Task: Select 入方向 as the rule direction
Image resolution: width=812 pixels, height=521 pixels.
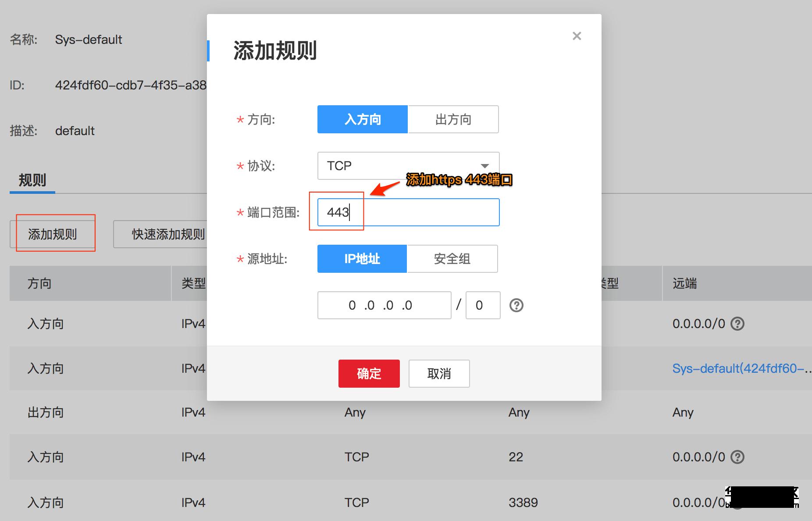Action: coord(363,119)
